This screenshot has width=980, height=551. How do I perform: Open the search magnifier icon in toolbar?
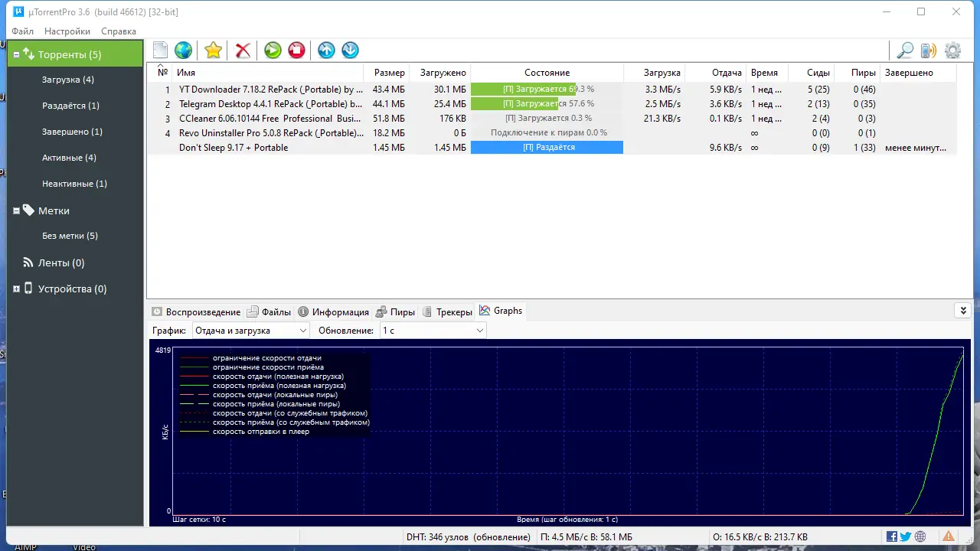[x=905, y=51]
